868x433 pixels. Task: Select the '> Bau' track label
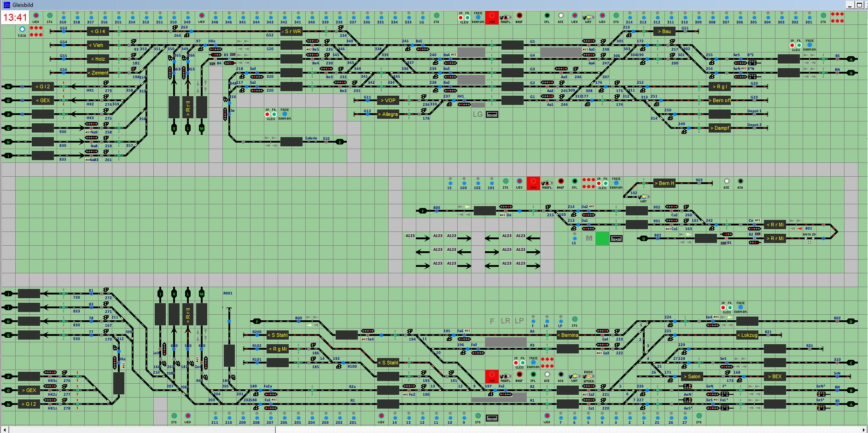(664, 31)
